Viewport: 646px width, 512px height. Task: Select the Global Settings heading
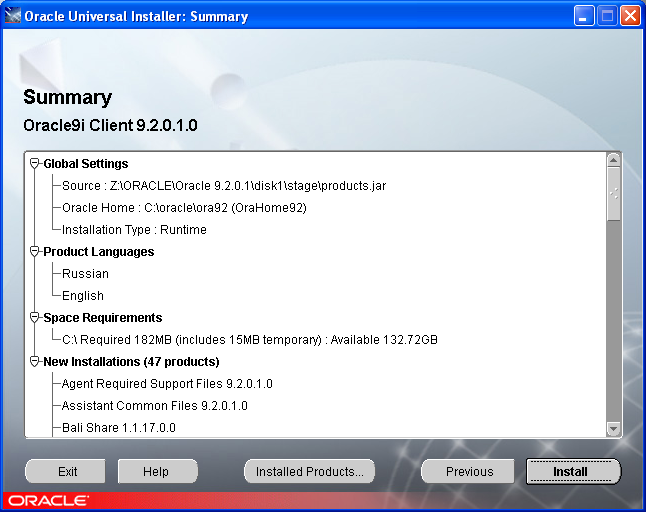pos(86,164)
